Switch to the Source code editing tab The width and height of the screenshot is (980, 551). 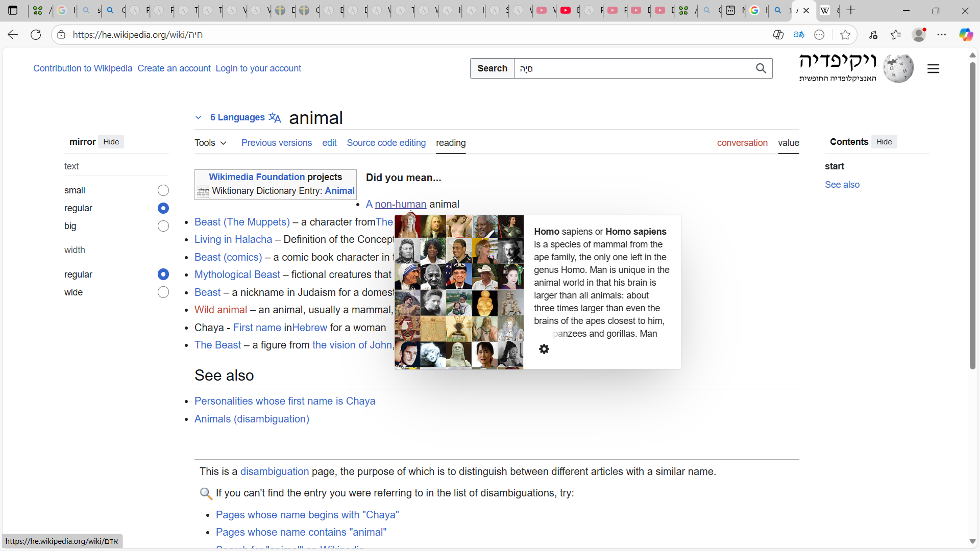coord(386,143)
